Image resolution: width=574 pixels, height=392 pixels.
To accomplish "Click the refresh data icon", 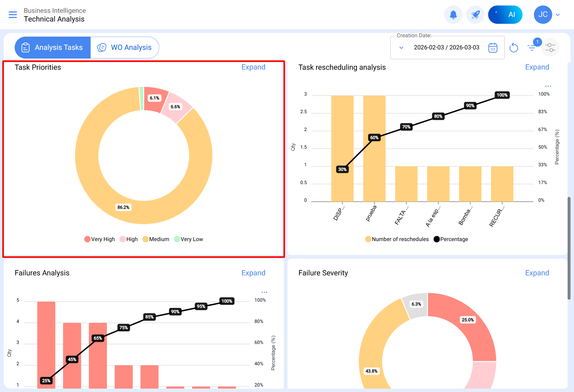I will [x=514, y=48].
